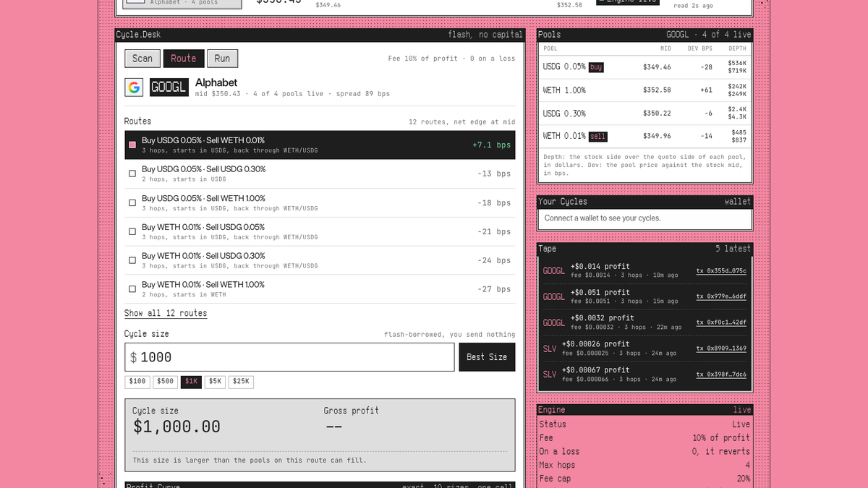This screenshot has height=488, width=868.
Task: Pick the $5K size preset
Action: click(x=215, y=381)
